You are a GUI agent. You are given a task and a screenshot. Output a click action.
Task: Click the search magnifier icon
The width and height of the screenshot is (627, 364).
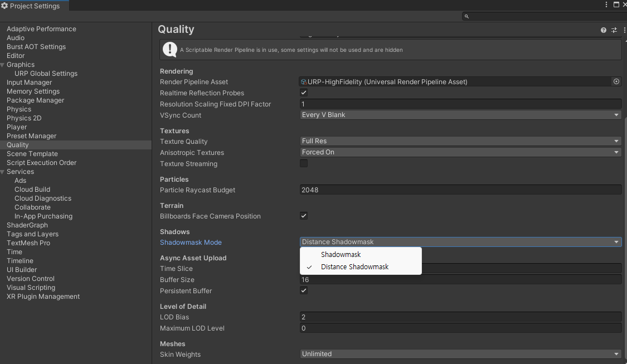pyautogui.click(x=466, y=16)
